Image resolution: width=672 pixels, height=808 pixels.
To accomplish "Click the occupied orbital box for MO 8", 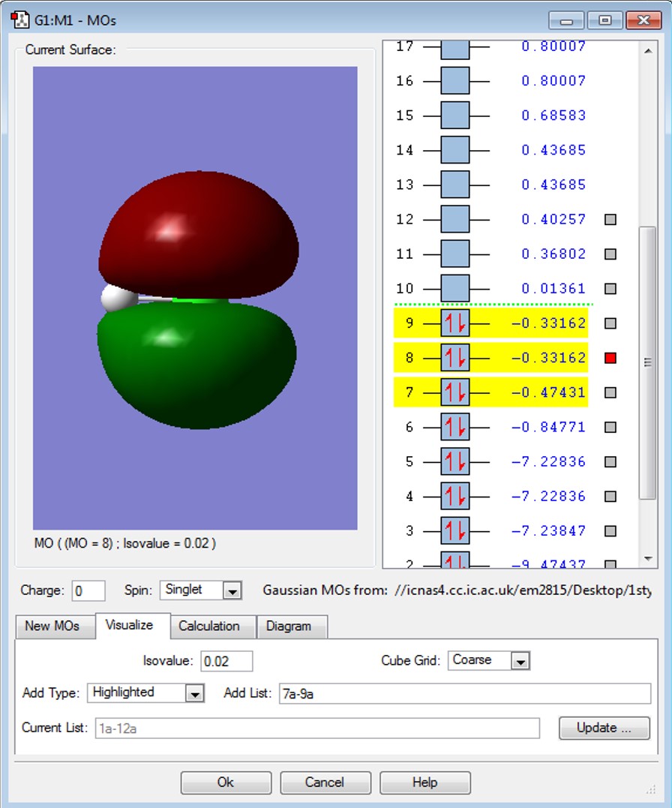I will tap(455, 358).
